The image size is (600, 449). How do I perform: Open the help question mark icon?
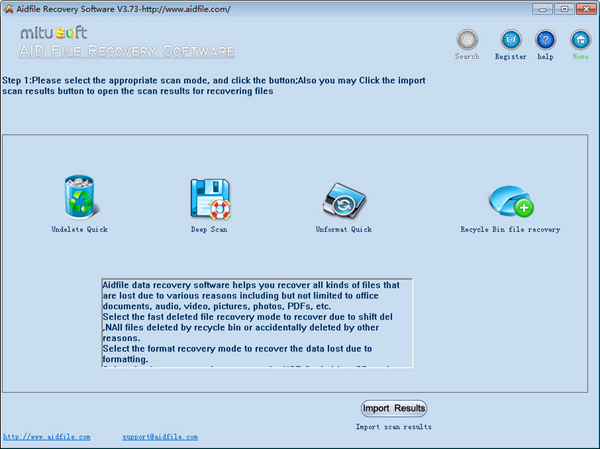point(546,39)
